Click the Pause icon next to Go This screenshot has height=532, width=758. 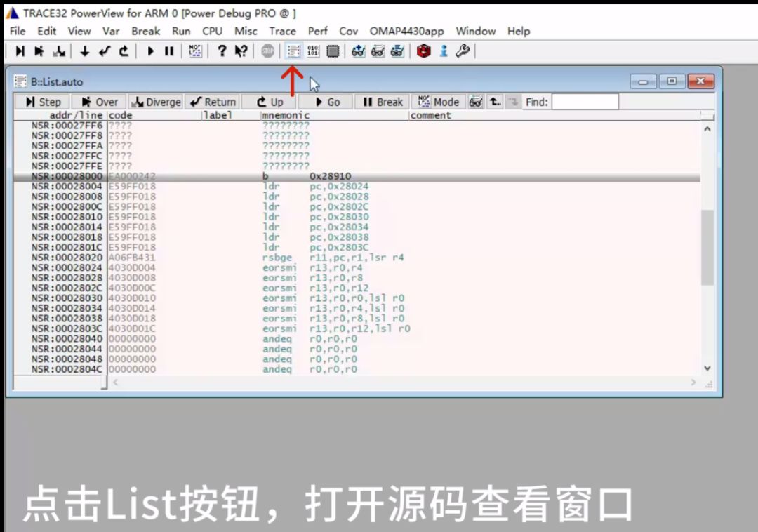pyautogui.click(x=168, y=51)
